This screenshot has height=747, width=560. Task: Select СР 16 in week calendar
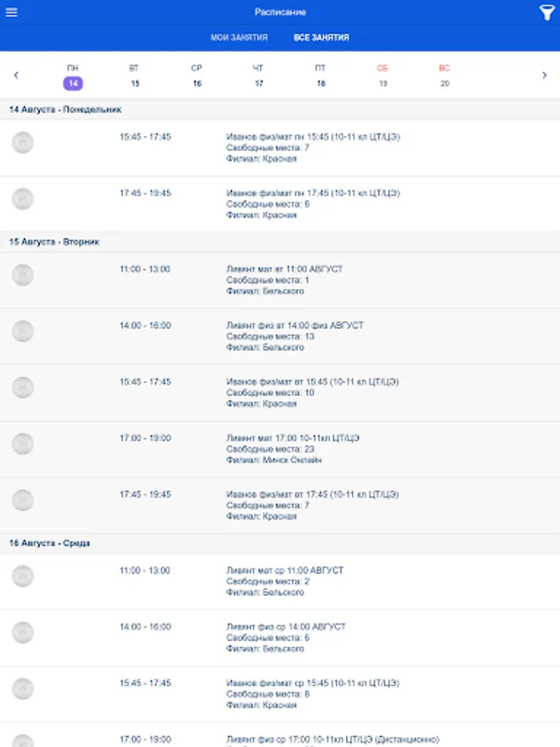[x=197, y=76]
